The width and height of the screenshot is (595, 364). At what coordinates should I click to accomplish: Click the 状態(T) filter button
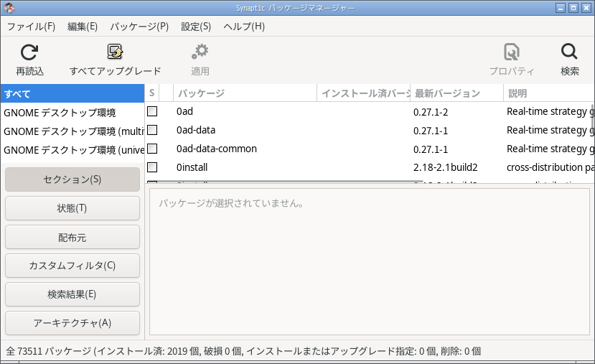click(x=72, y=208)
